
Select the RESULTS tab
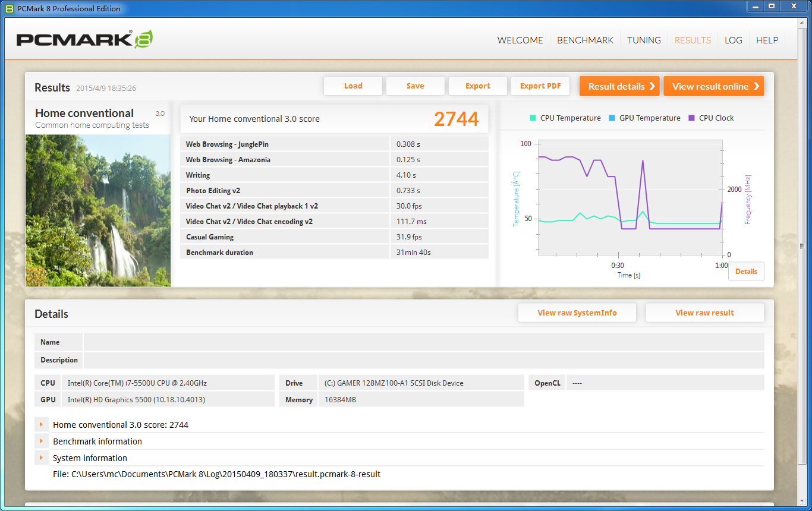(x=693, y=40)
